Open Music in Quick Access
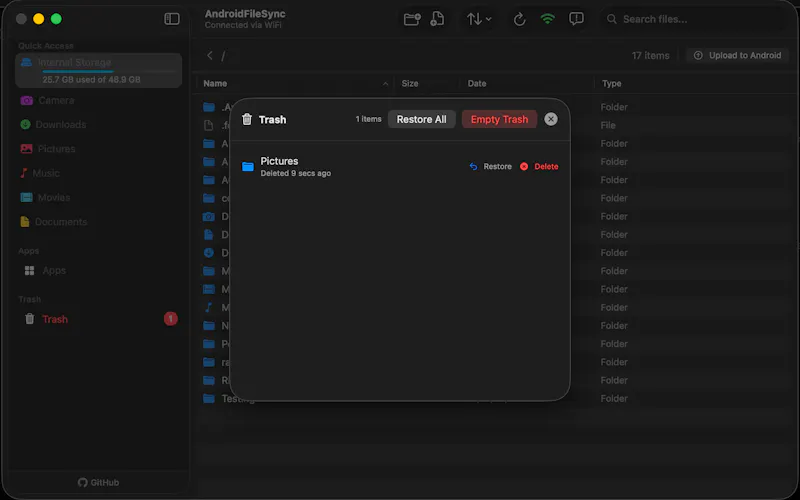The height and width of the screenshot is (500, 800). [x=98, y=173]
